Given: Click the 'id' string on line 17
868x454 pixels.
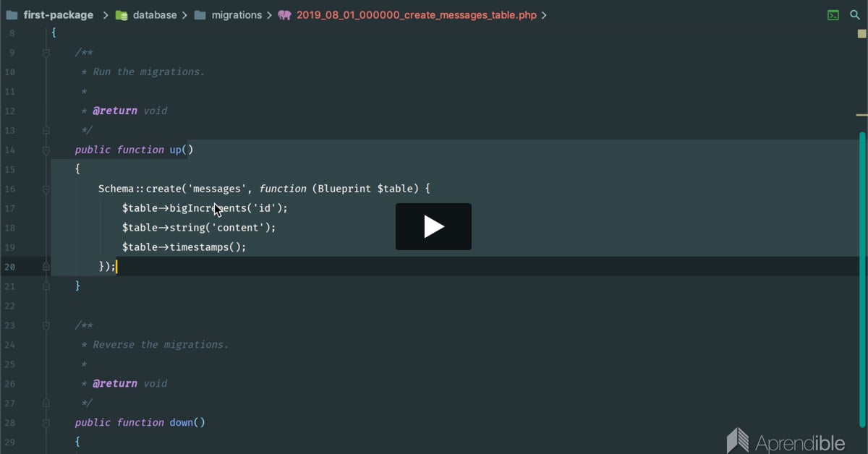Looking at the screenshot, I should [x=264, y=208].
